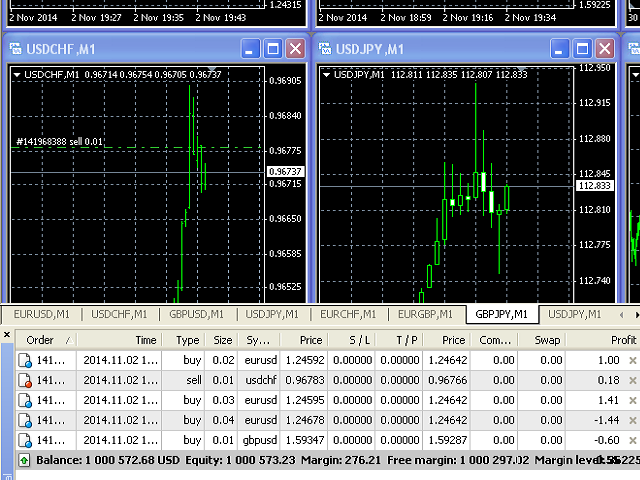
Task: Close the eurusd order showing 1.41 profit
Action: [631, 401]
